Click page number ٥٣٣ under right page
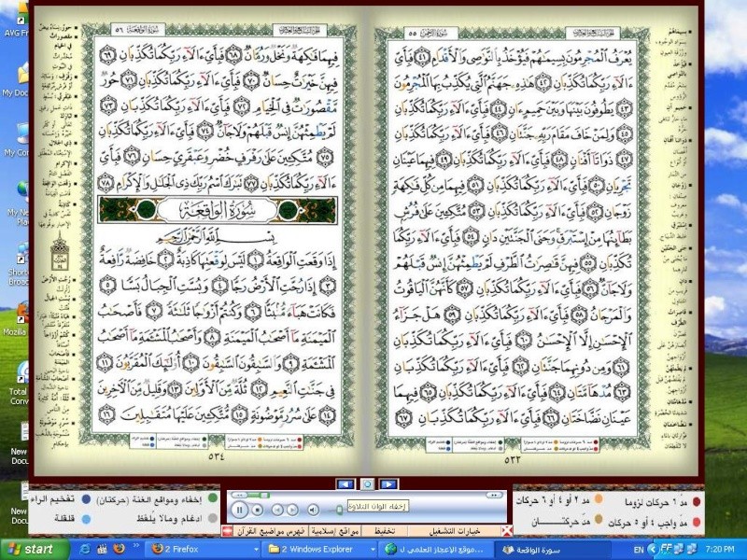This screenshot has width=747, height=560. 513,459
